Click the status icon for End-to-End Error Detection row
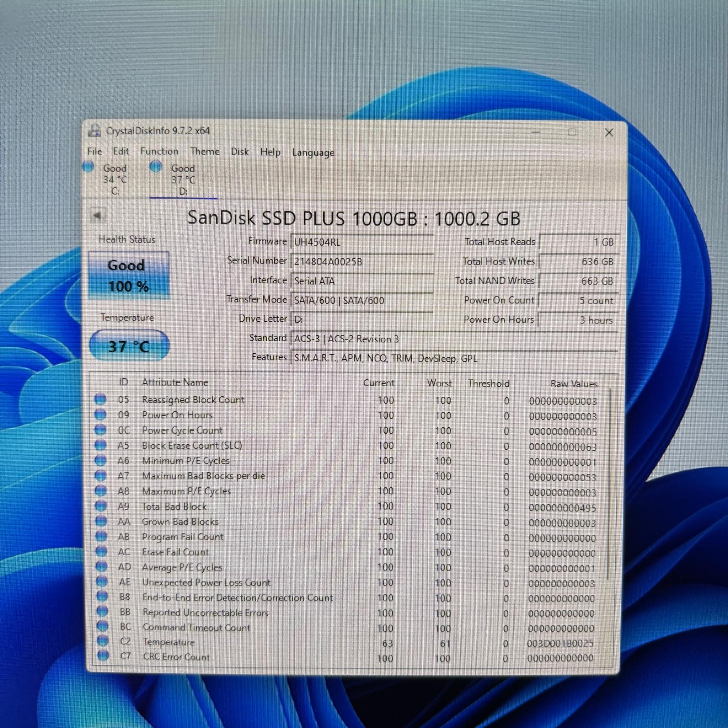Viewport: 728px width, 728px height. (x=102, y=596)
